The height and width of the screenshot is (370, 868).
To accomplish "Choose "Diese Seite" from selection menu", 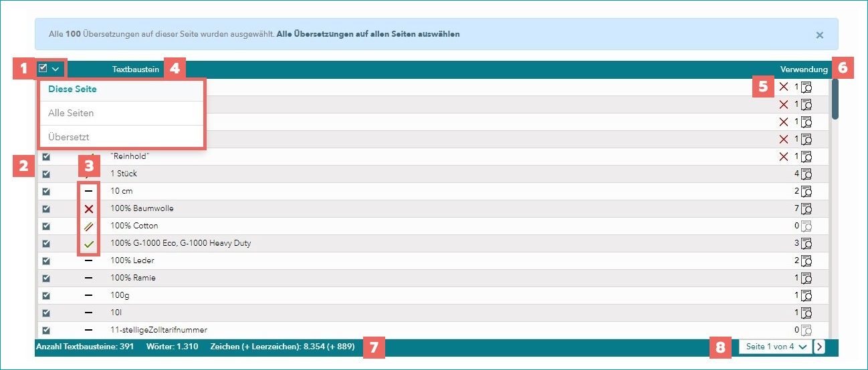I will 121,89.
